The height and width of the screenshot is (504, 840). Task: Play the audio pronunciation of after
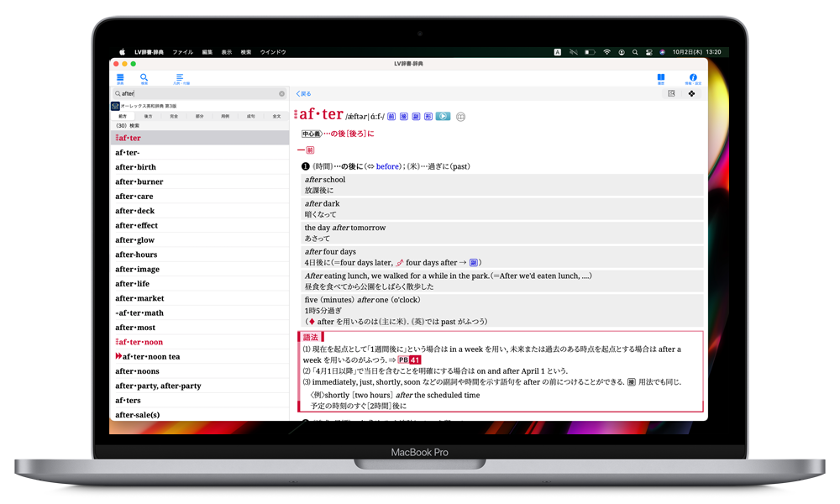coord(443,116)
